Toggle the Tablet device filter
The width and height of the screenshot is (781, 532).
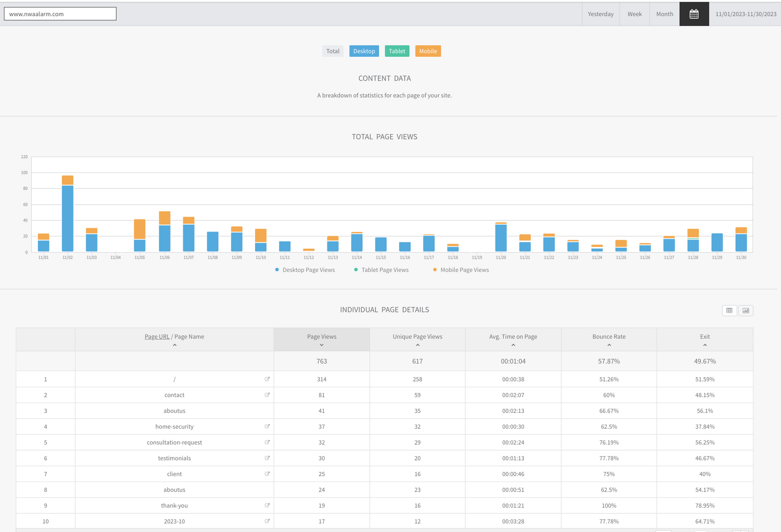(x=397, y=51)
